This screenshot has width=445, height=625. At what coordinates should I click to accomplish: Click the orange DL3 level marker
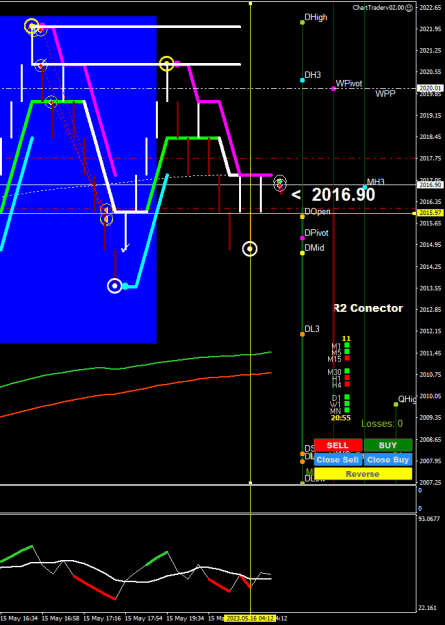coord(302,334)
